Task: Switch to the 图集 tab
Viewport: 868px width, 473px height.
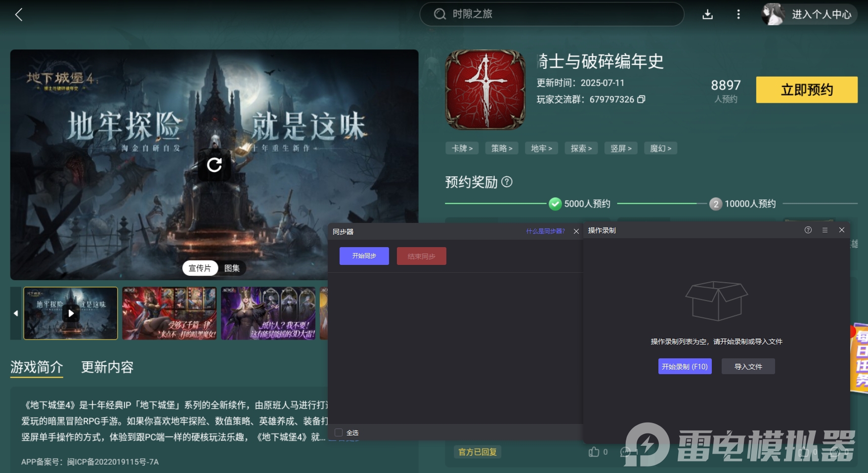Action: point(232,268)
